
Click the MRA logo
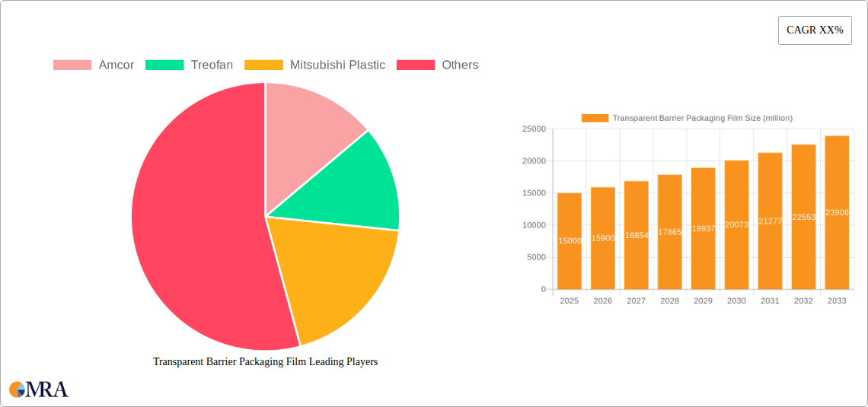[40, 390]
